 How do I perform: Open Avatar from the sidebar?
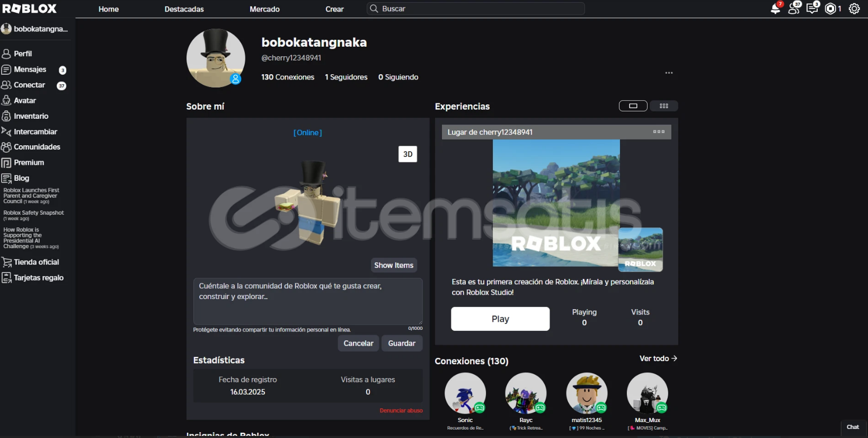tap(25, 101)
